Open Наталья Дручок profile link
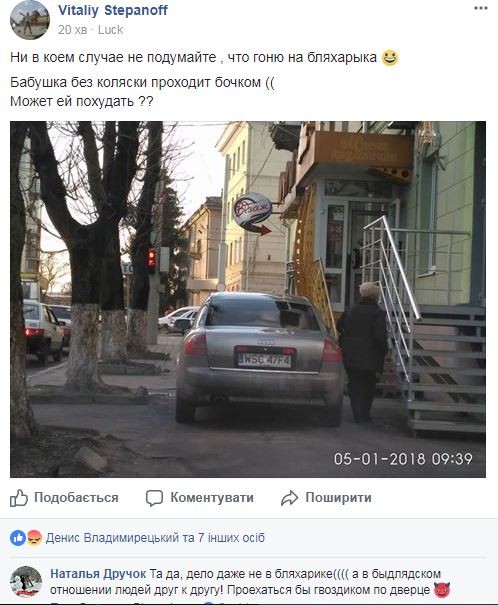 [98, 574]
